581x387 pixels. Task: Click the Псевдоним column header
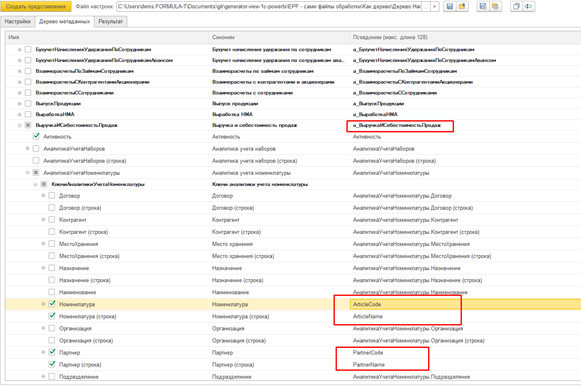click(x=465, y=37)
